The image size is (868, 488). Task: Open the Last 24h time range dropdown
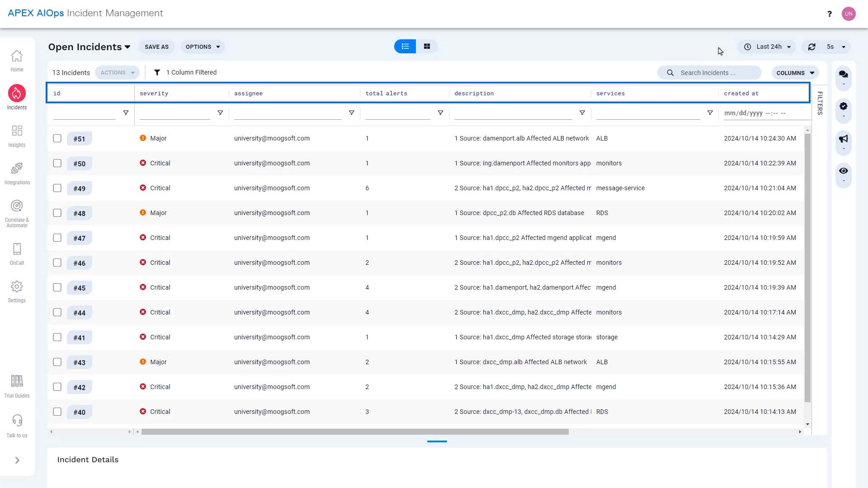point(767,47)
